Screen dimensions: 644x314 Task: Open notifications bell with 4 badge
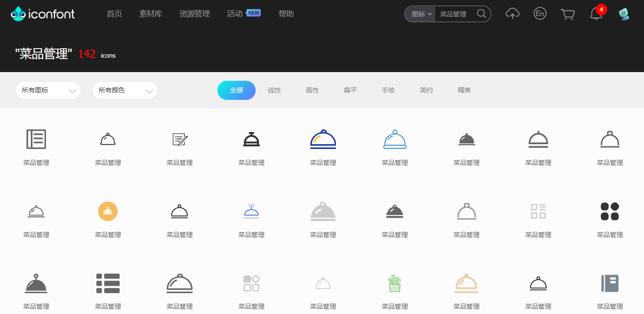coord(596,14)
